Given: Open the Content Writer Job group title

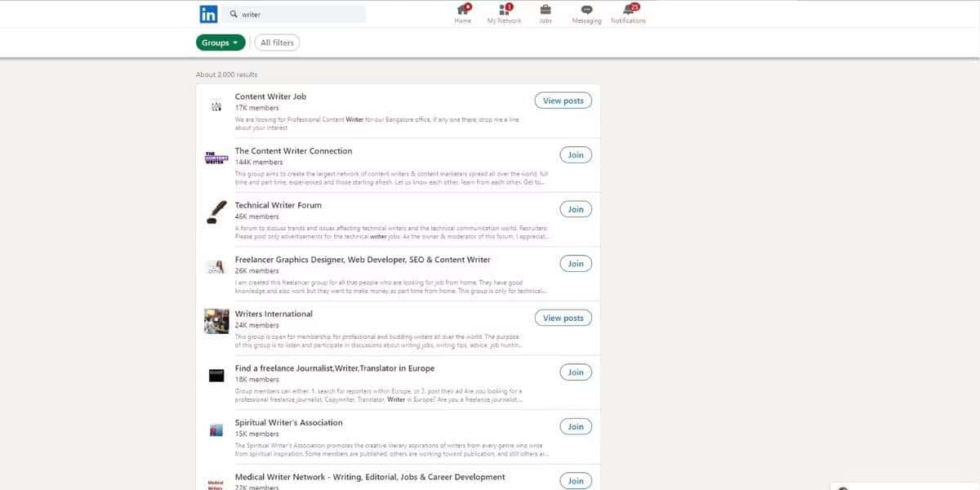Looking at the screenshot, I should coord(270,96).
